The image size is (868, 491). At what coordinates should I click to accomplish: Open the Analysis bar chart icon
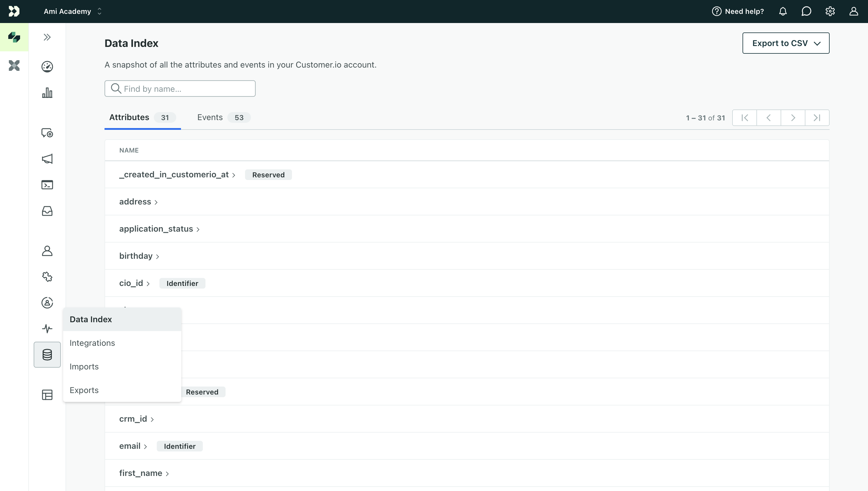tap(47, 93)
